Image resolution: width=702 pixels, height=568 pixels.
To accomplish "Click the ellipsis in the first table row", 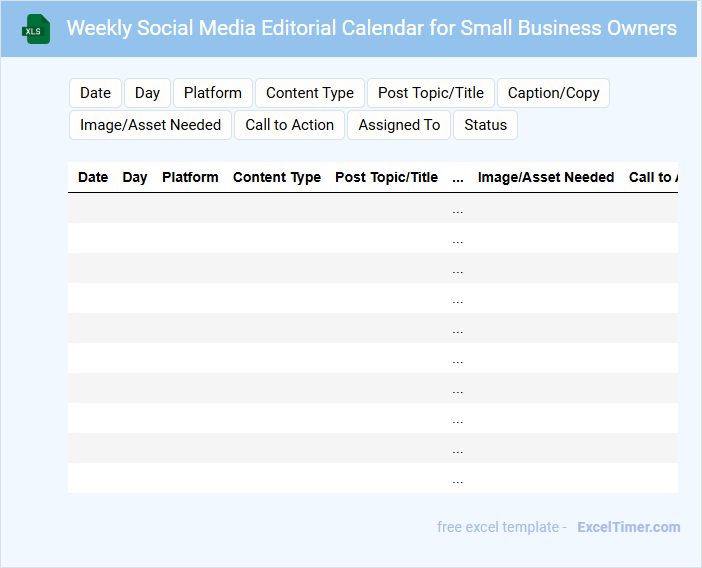I will (x=458, y=209).
